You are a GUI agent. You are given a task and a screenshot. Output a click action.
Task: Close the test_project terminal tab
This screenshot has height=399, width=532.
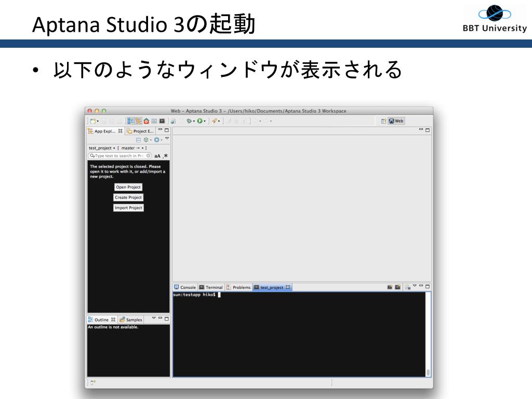(288, 287)
